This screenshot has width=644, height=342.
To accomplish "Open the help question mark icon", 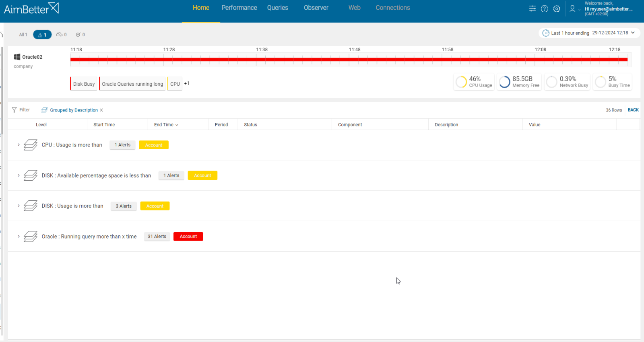I will [544, 8].
